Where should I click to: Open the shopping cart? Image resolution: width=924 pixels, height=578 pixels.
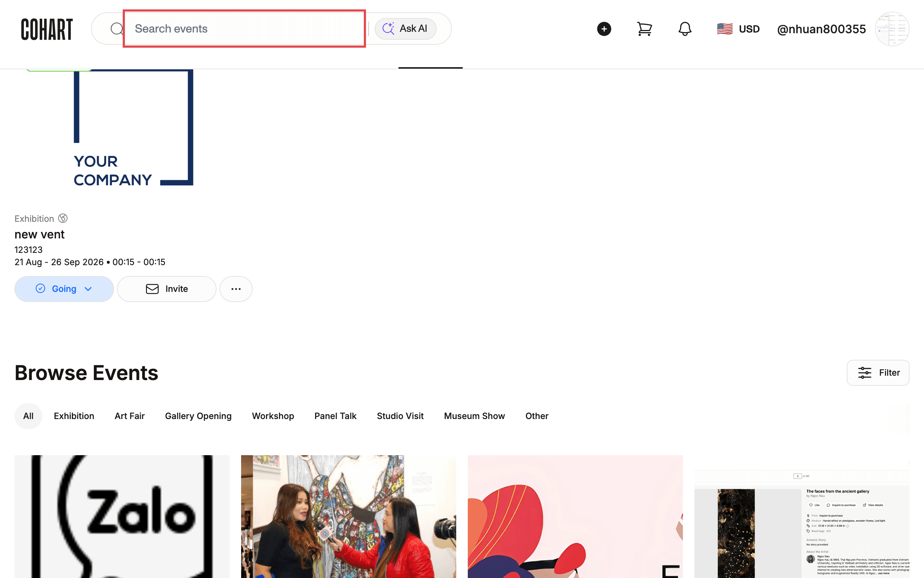coord(645,29)
